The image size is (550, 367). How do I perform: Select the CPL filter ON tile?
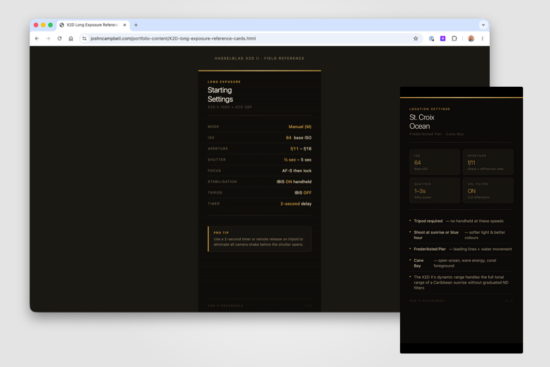pyautogui.click(x=488, y=191)
